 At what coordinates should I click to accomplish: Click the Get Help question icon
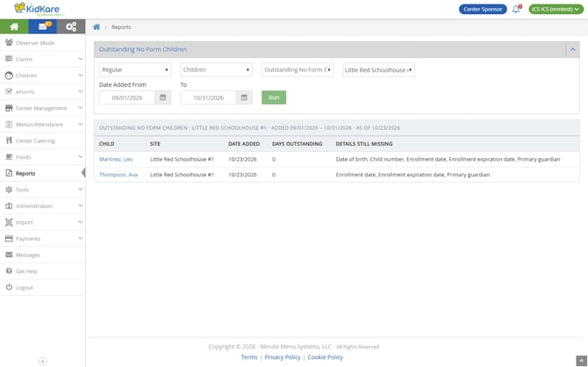click(9, 271)
